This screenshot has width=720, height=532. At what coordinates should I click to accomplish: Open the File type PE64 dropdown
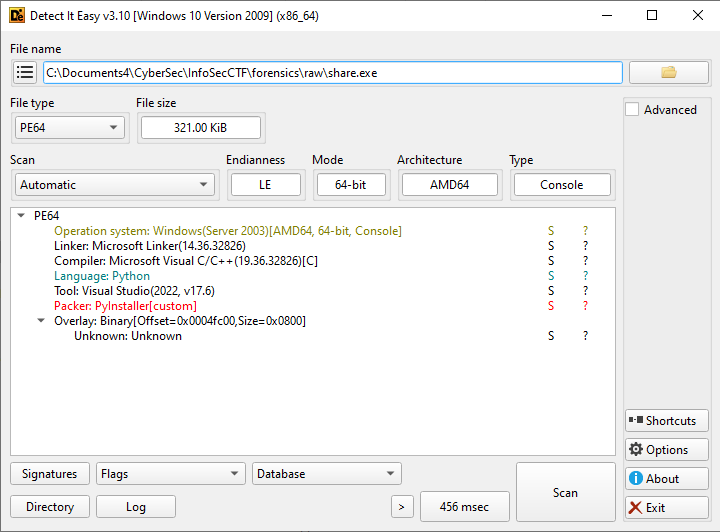tap(70, 127)
